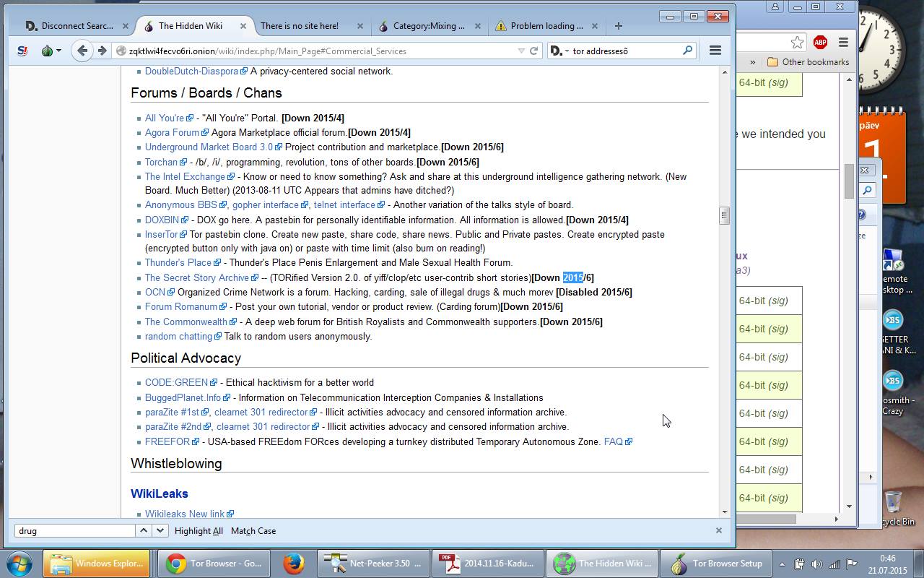Open the gopher interface link
The width and height of the screenshot is (924, 578).
(266, 205)
